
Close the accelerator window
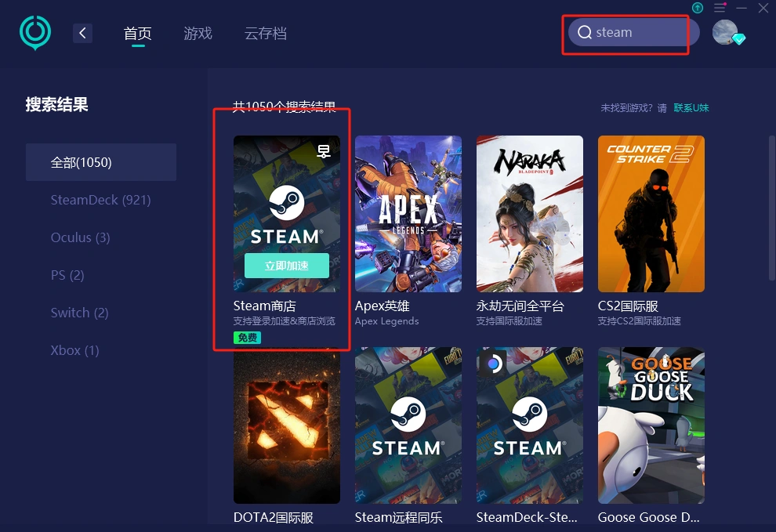[x=763, y=8]
